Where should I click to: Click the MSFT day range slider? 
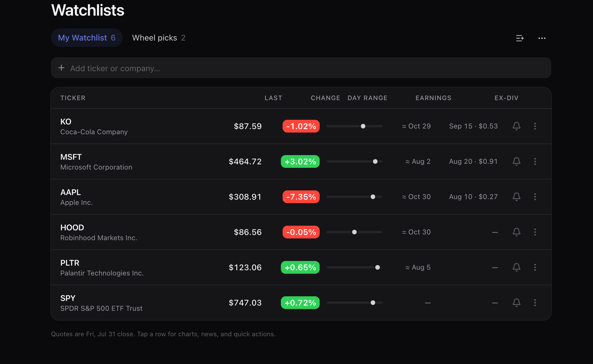[x=354, y=161]
